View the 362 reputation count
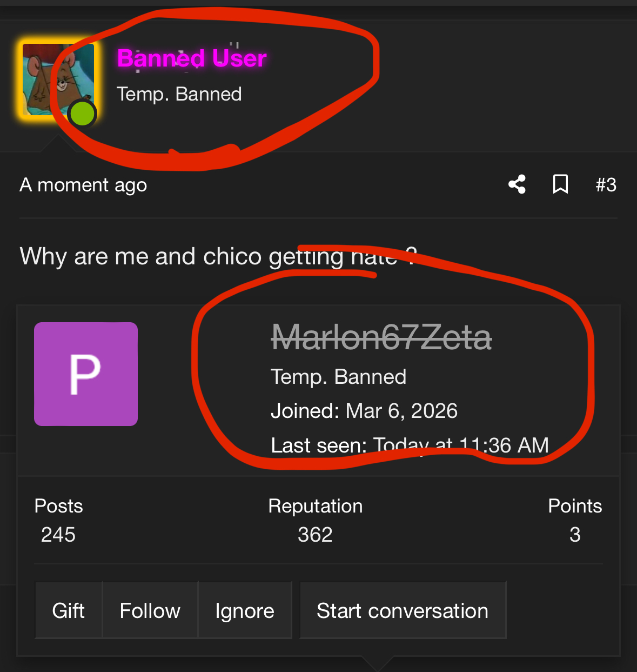The width and height of the screenshot is (637, 672). (x=315, y=535)
